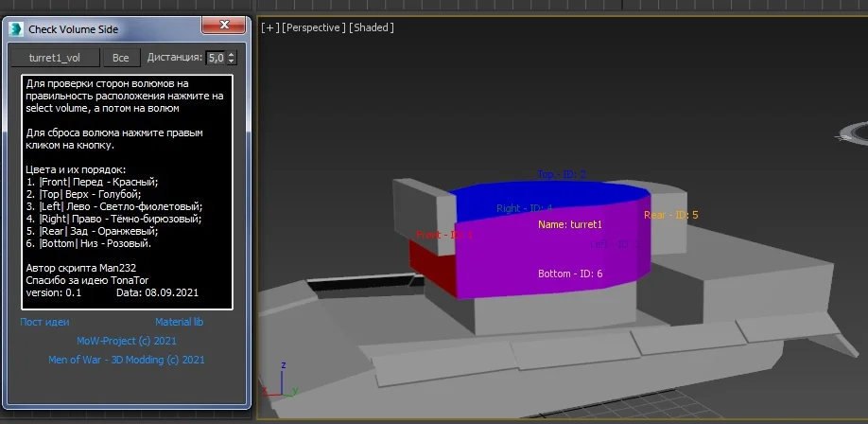Click the turret1_vol volume select button
This screenshot has height=424, width=868.
54,58
